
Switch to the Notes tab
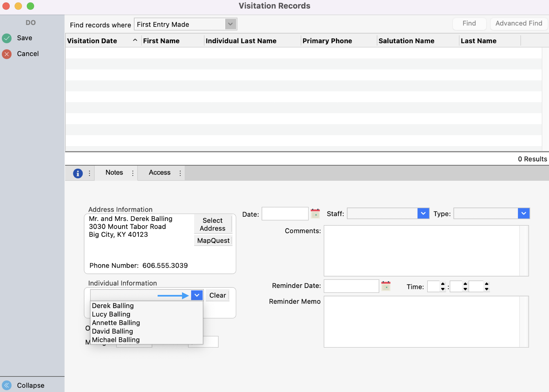tap(114, 172)
